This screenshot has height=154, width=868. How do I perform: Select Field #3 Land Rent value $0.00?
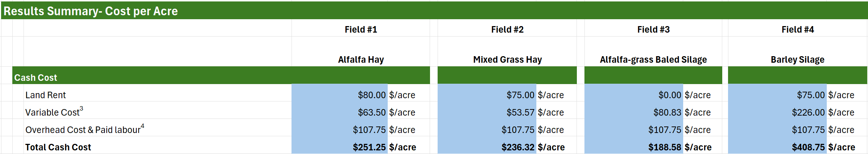[x=634, y=95]
